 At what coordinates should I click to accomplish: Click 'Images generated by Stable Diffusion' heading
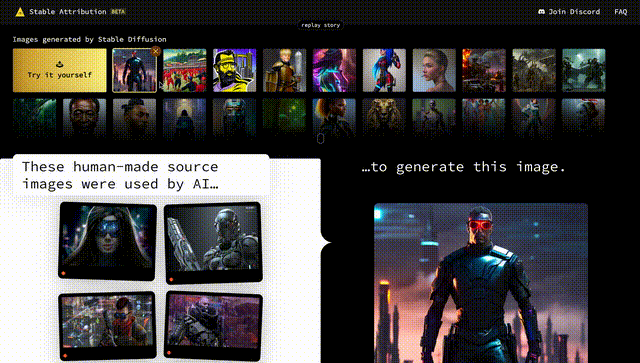[x=89, y=39]
